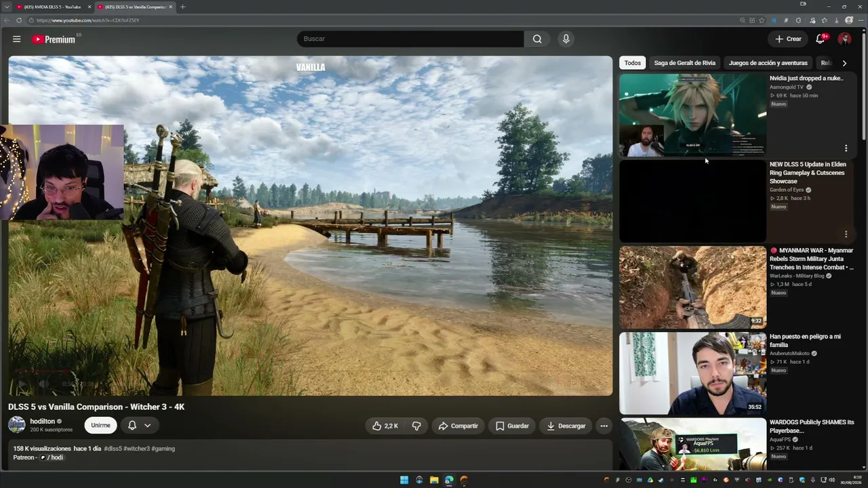
Task: Open the AruberutoMakoto channel name
Action: pyautogui.click(x=789, y=354)
